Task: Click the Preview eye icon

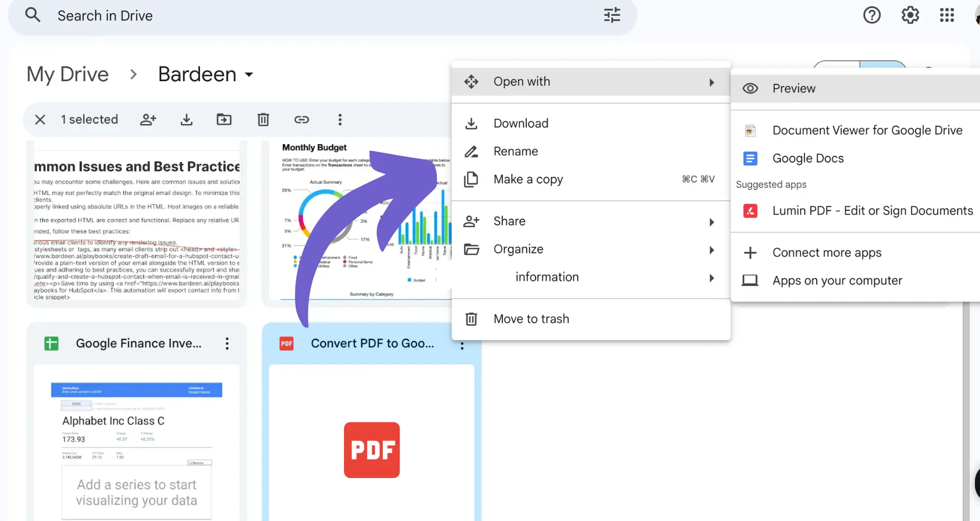Action: click(x=750, y=88)
